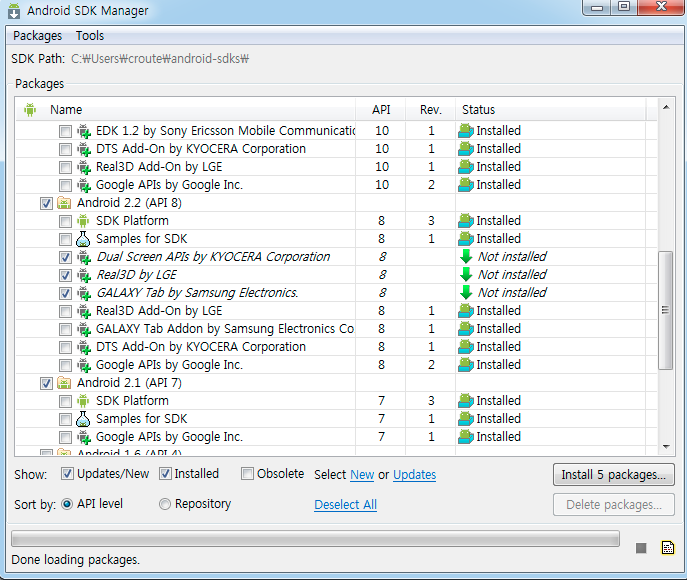Uncheck the Android 2.2 (API 8) group checkbox
The width and height of the screenshot is (687, 580).
(x=46, y=203)
